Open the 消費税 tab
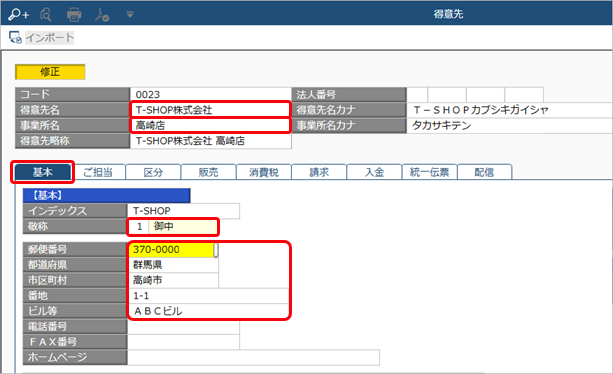613x374 pixels. coord(264,172)
